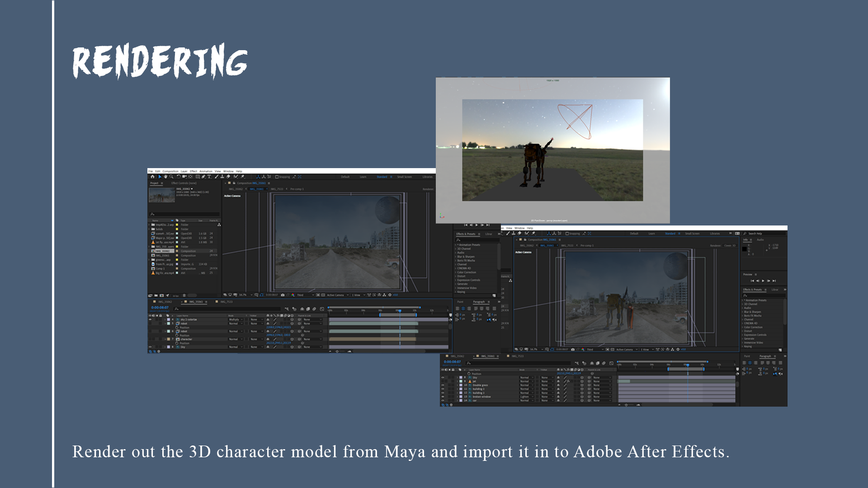Hide the sky 2 colorize layer in left timeline
Viewport: 868px width, 488px height.
pyautogui.click(x=150, y=319)
